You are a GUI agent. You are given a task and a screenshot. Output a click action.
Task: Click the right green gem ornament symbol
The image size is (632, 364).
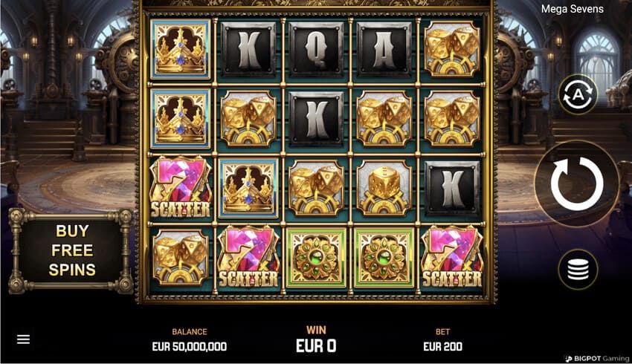coord(384,257)
